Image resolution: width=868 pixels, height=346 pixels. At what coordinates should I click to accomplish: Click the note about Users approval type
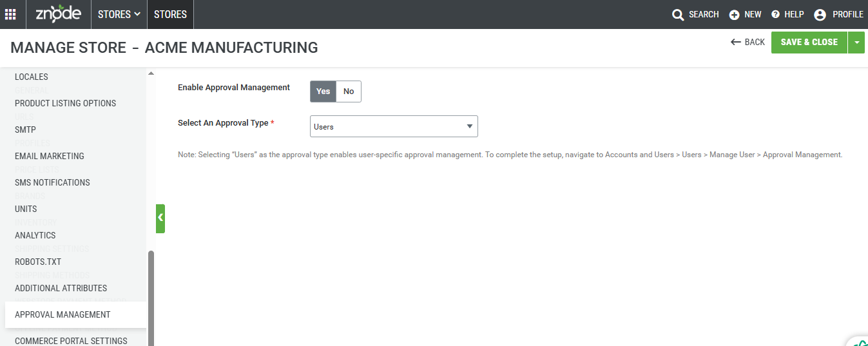coord(510,155)
